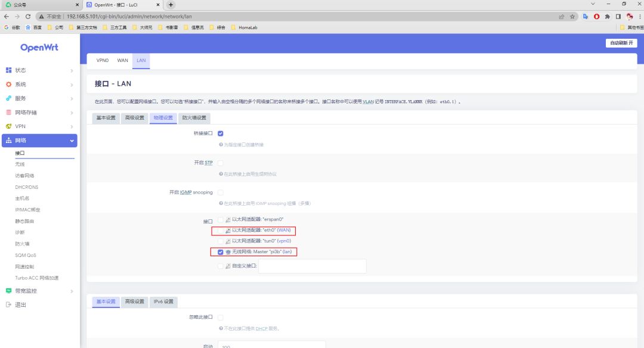Open the Google Translate extension icon
The height and width of the screenshot is (348, 644).
pos(586,17)
